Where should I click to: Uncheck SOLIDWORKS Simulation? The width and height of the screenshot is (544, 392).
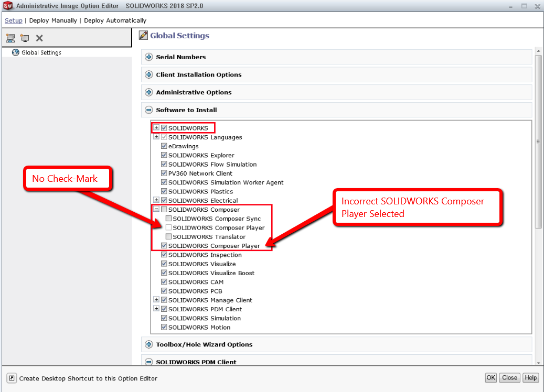pyautogui.click(x=164, y=318)
